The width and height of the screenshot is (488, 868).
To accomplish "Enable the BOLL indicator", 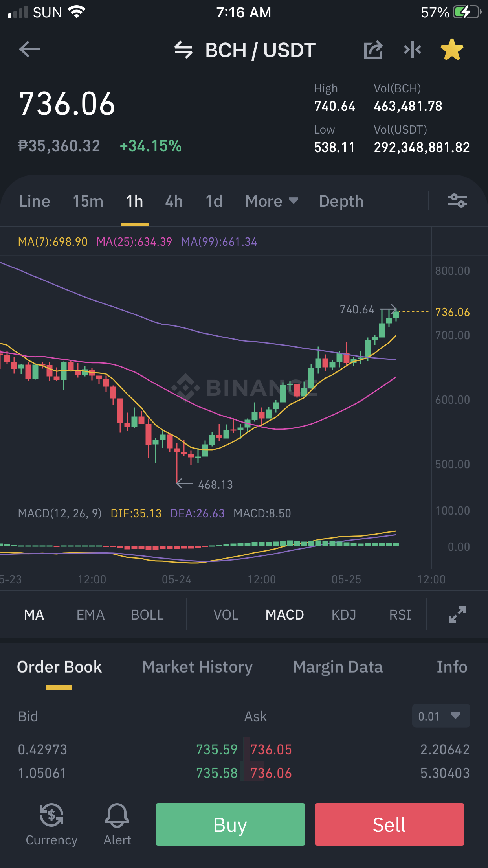I will [147, 615].
